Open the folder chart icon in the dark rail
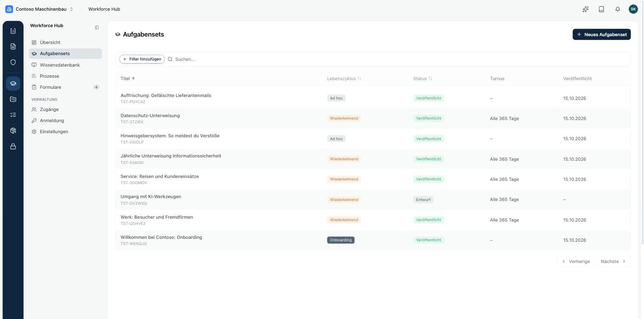The width and height of the screenshot is (644, 319). [x=13, y=99]
